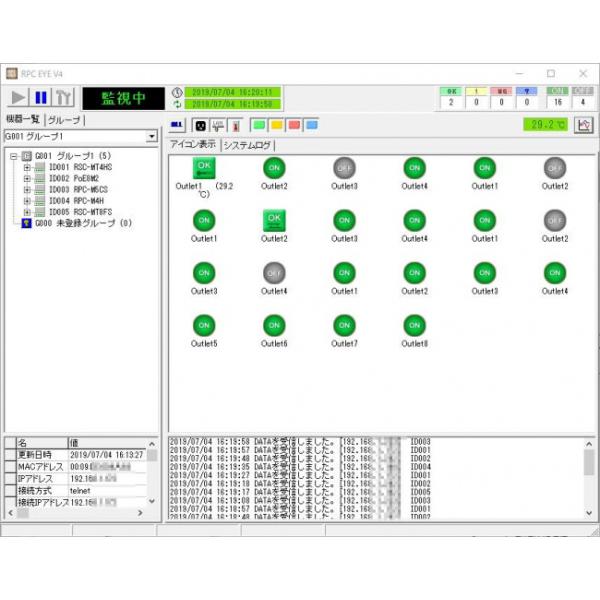Click the G000 unregistered group icon
Screen dimensions: 600x600
point(26,223)
